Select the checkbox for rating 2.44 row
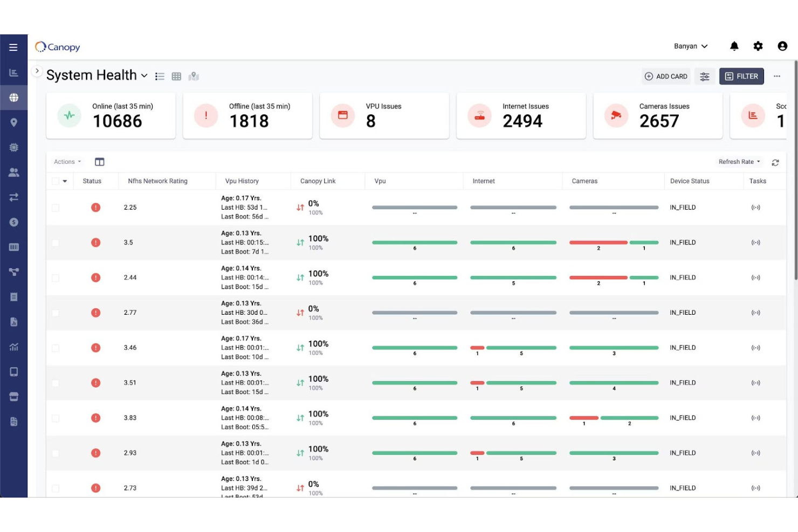798x532 pixels. (x=56, y=278)
